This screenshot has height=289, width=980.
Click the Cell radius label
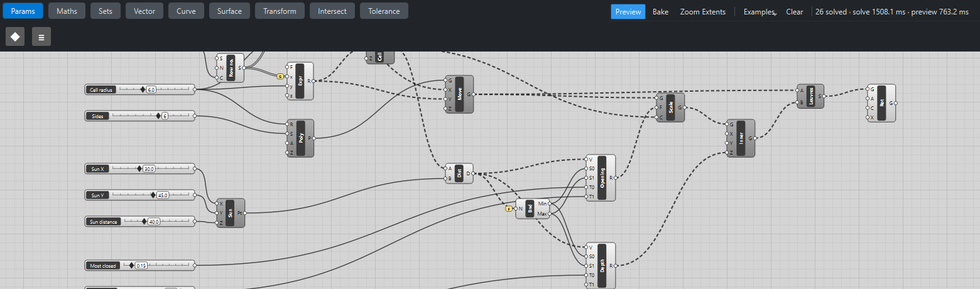click(x=101, y=90)
